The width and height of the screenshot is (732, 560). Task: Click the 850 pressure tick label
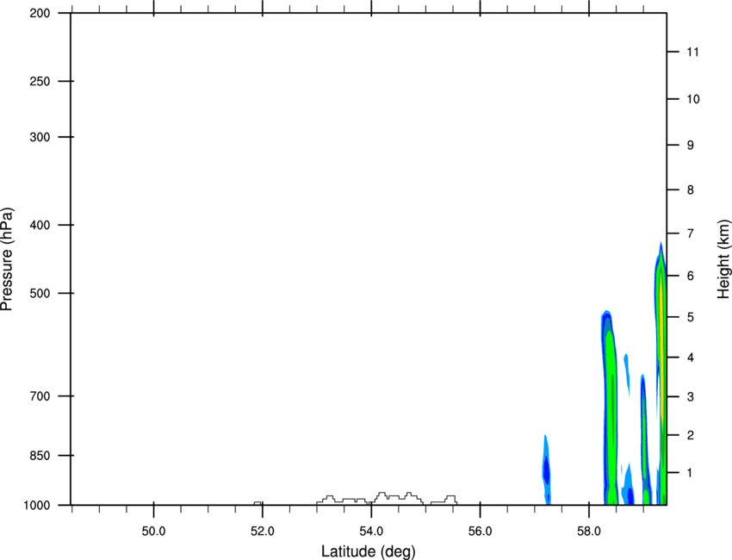coord(40,456)
